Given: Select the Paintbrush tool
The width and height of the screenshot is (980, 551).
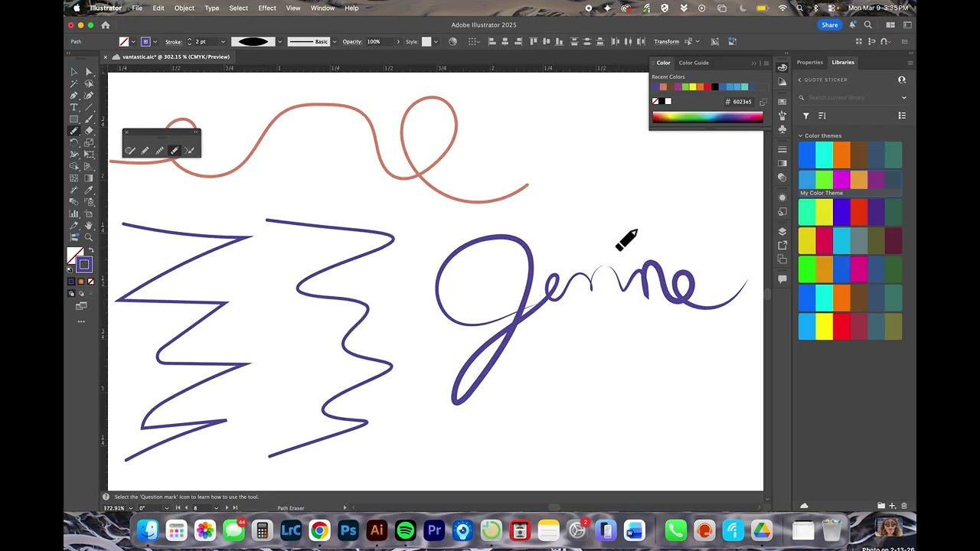Looking at the screenshot, I should 89,119.
